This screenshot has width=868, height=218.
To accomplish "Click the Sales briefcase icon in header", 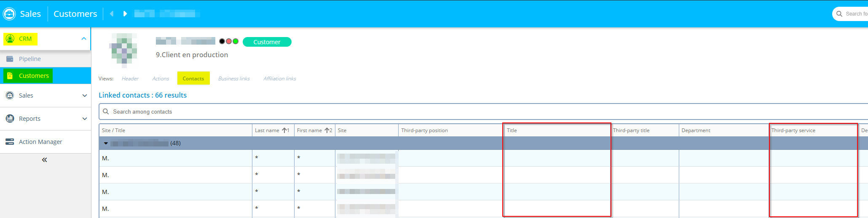I will point(9,14).
